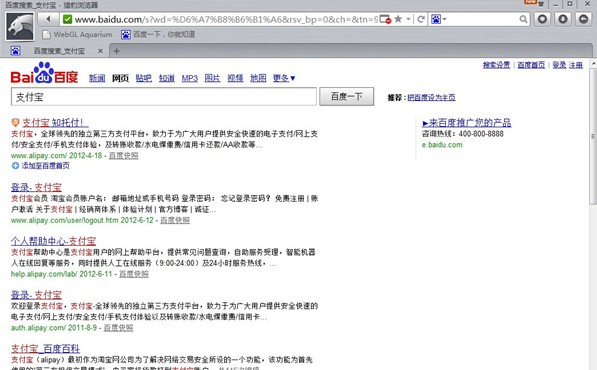This screenshot has height=370, width=597.
Task: Focus the Baidu search field containing 支付宝
Action: [164, 97]
